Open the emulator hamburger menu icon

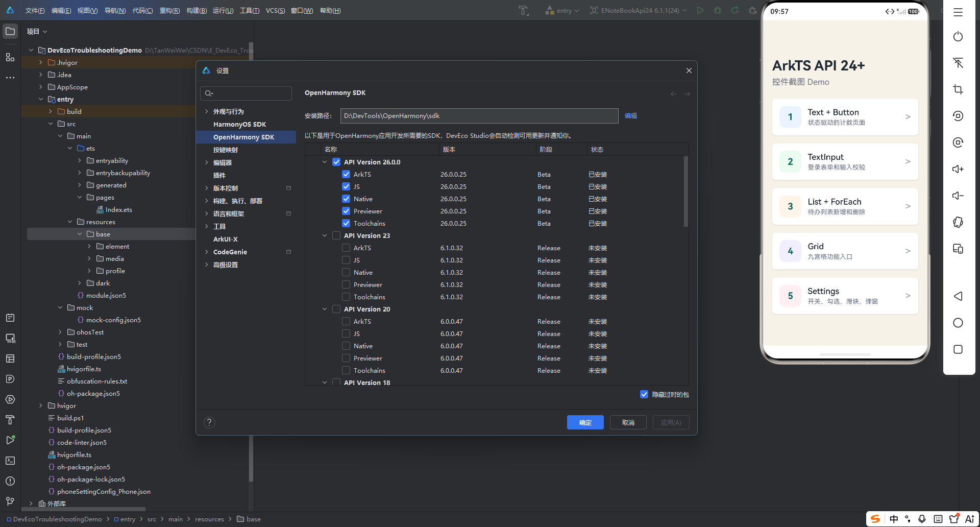point(958,12)
